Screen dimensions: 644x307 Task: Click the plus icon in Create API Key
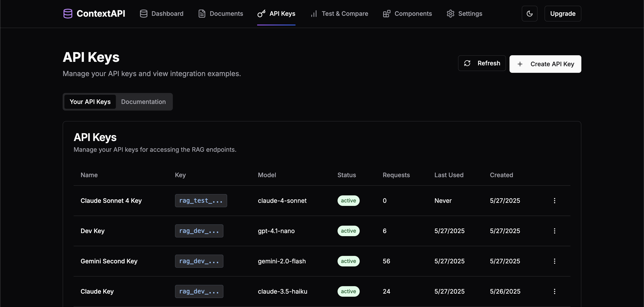(x=520, y=64)
